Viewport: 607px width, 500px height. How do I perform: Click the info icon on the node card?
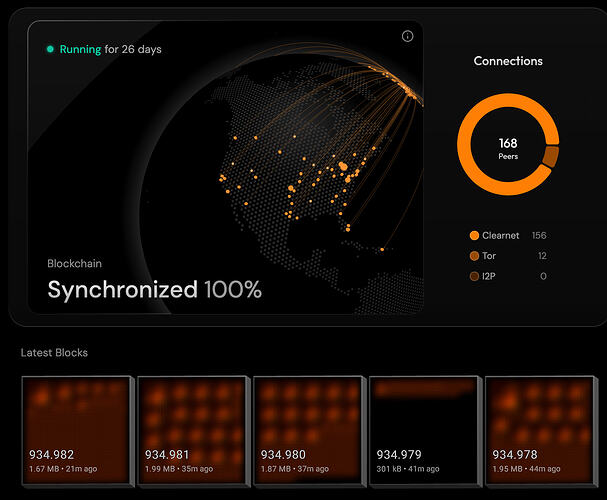point(407,36)
